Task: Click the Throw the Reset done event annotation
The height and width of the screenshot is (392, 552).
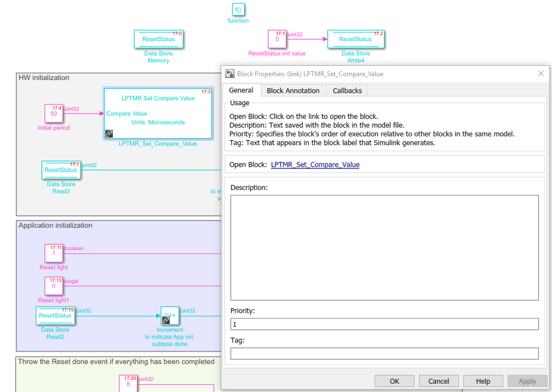Action: pyautogui.click(x=116, y=362)
